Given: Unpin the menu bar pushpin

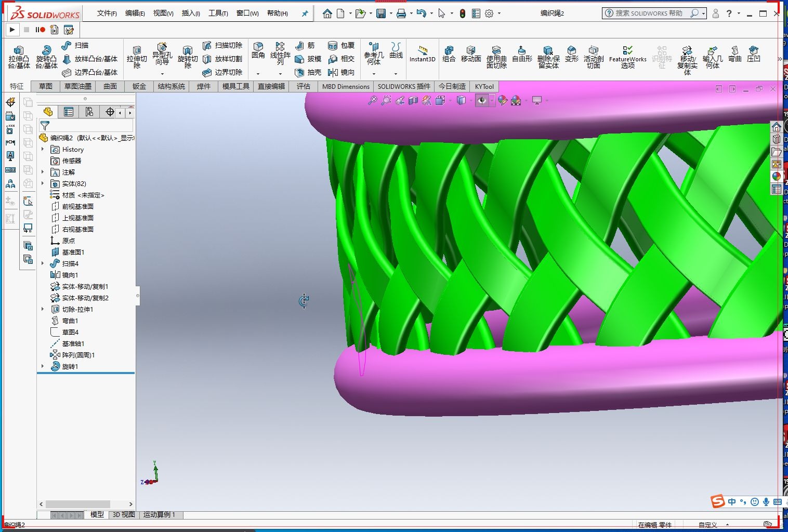Looking at the screenshot, I should pyautogui.click(x=305, y=13).
